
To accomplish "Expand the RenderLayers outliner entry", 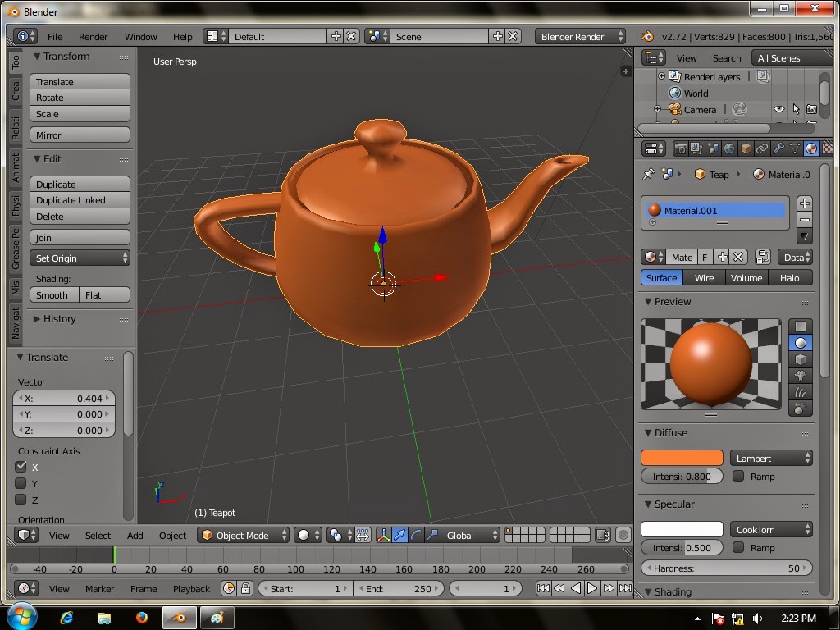I will 662,76.
